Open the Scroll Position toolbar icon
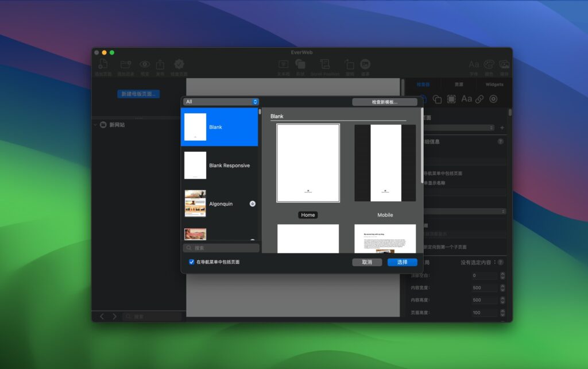 (x=324, y=63)
